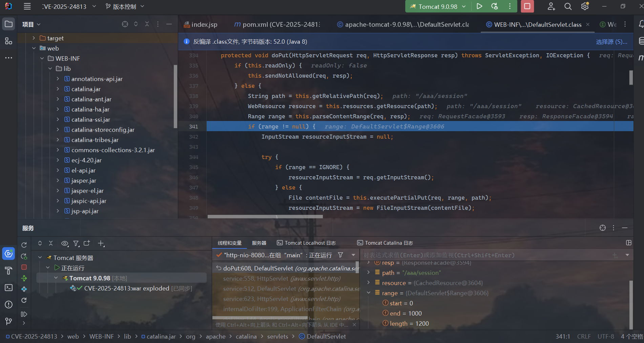Open the Services tool window
The height and width of the screenshot is (343, 644).
point(8,254)
